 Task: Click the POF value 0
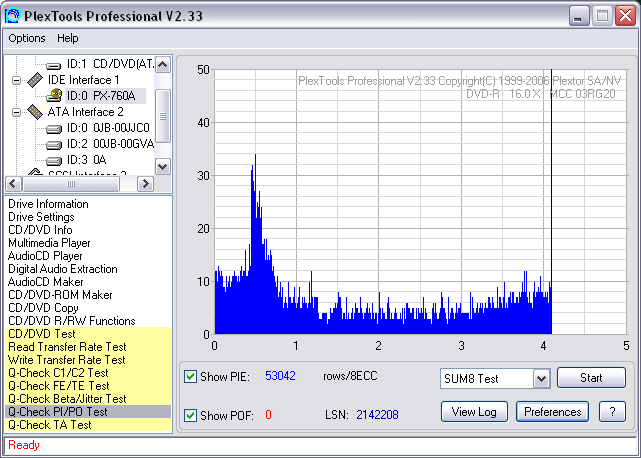click(x=268, y=415)
